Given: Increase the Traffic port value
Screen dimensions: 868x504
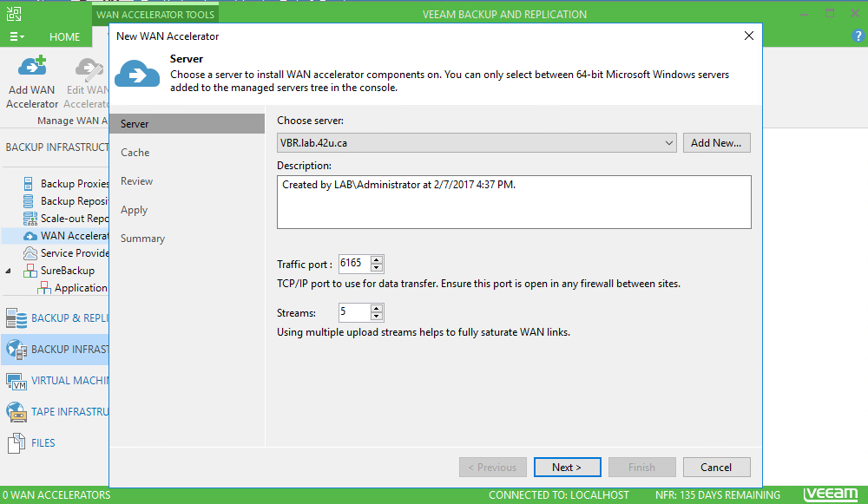Looking at the screenshot, I should pos(377,260).
